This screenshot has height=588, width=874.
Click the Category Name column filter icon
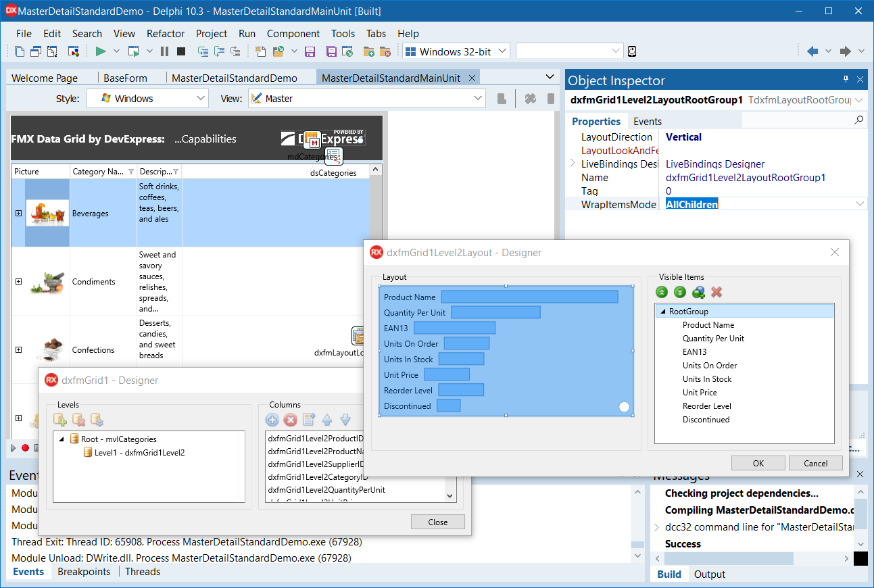click(x=131, y=172)
